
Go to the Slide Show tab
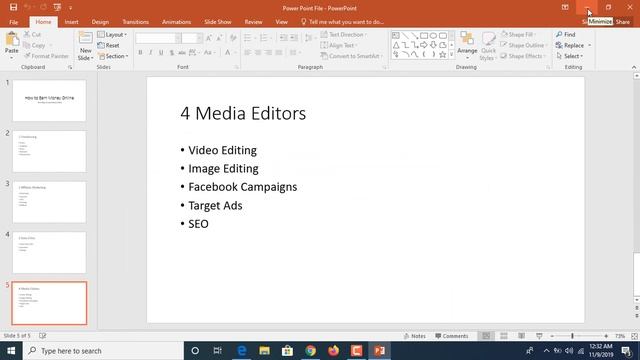click(218, 22)
